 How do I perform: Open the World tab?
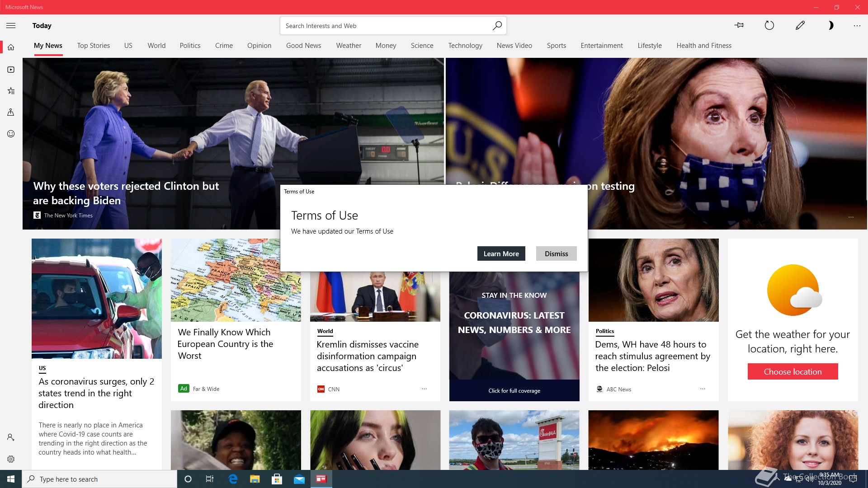click(x=156, y=46)
